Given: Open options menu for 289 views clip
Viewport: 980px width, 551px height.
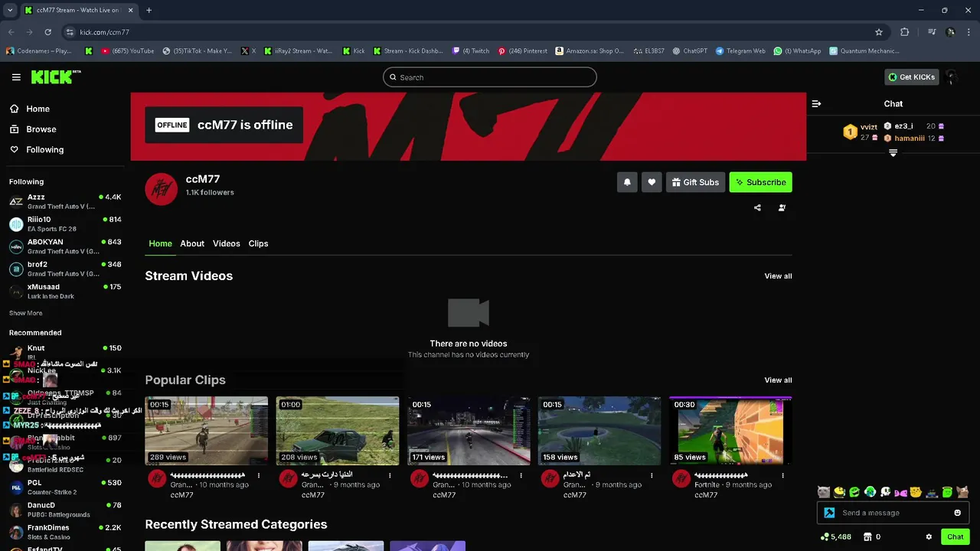Looking at the screenshot, I should [x=259, y=475].
